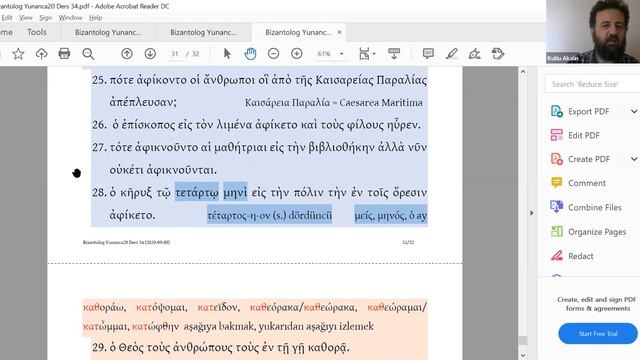This screenshot has width=640, height=360.
Task: Click the Comment panel icon
Action: (557, 182)
